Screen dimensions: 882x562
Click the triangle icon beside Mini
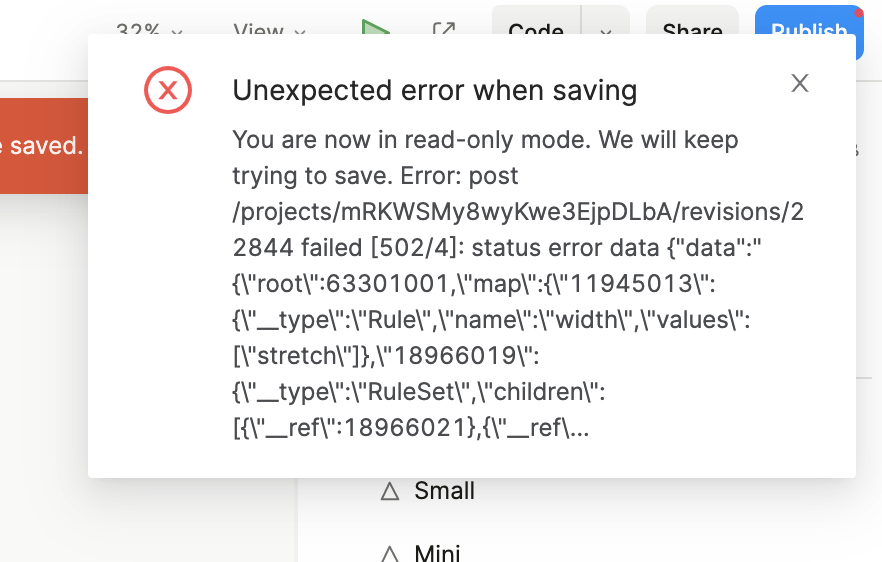[x=390, y=552]
